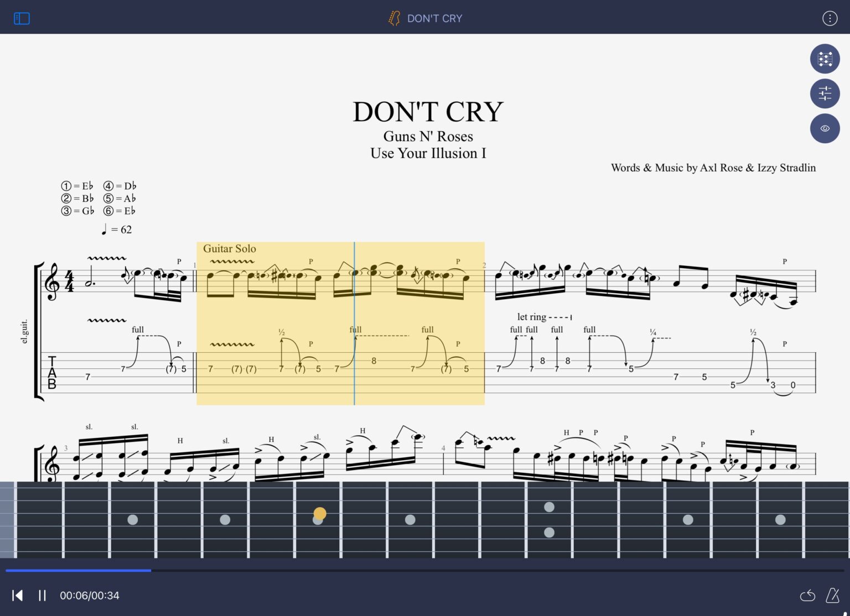The height and width of the screenshot is (616, 850).
Task: Click the tempo marking of 62
Action: [x=117, y=229]
